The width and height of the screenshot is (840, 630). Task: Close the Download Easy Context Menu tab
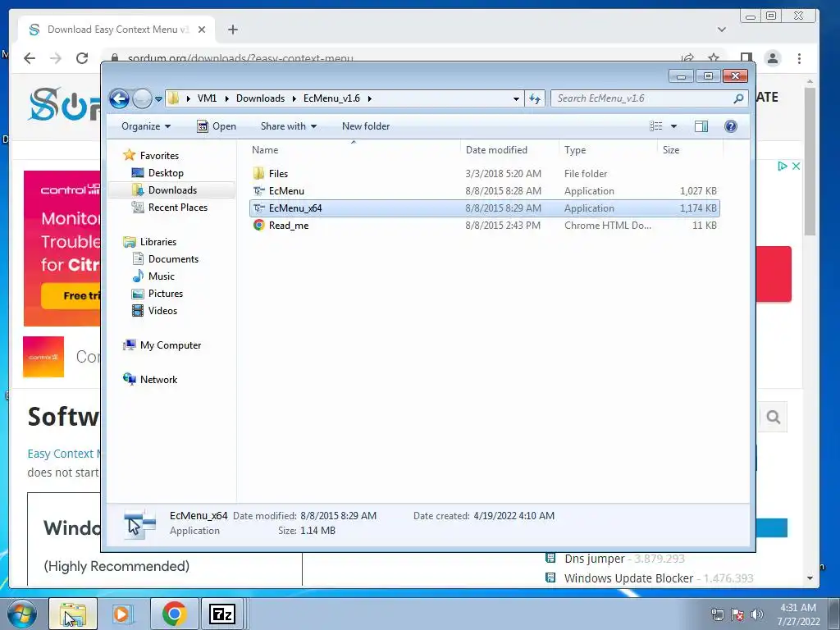[x=202, y=30]
